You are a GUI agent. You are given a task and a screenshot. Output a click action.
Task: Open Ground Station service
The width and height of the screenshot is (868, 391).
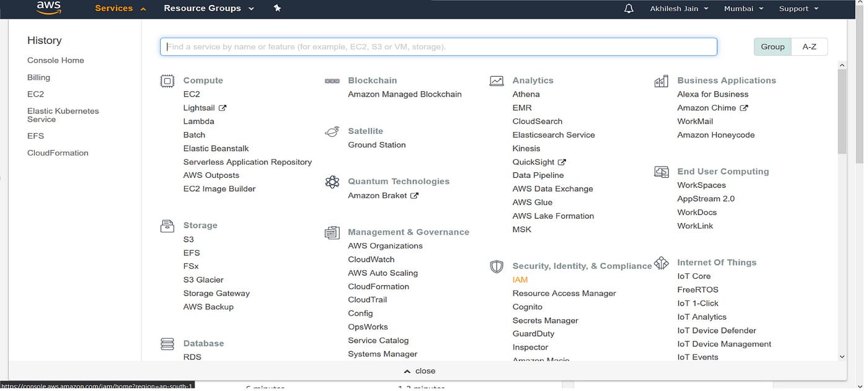point(376,145)
